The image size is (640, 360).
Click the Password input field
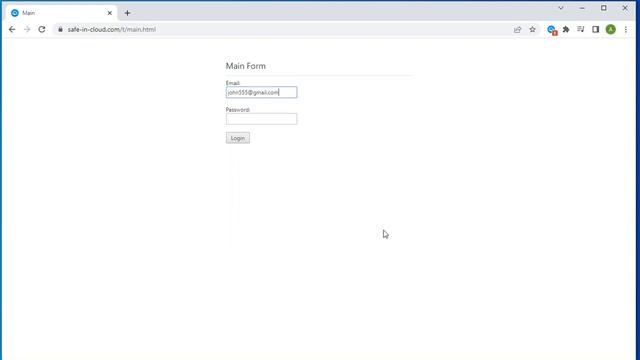click(261, 119)
